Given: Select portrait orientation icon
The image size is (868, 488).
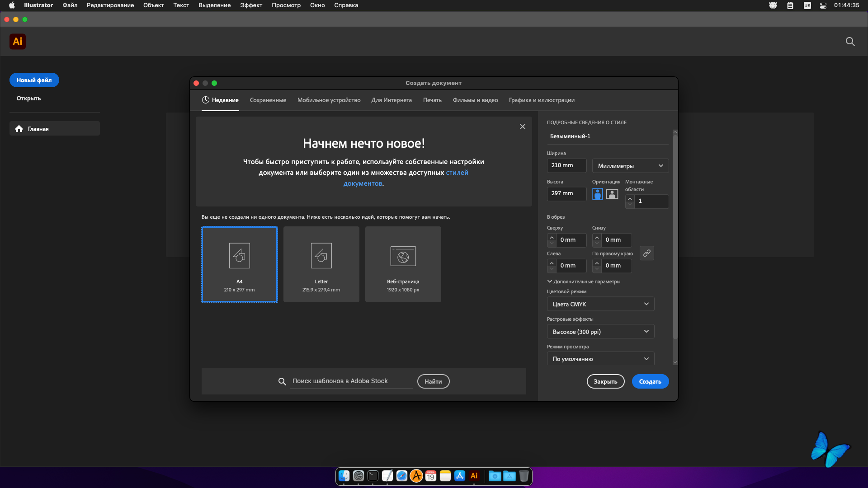Looking at the screenshot, I should pyautogui.click(x=598, y=194).
